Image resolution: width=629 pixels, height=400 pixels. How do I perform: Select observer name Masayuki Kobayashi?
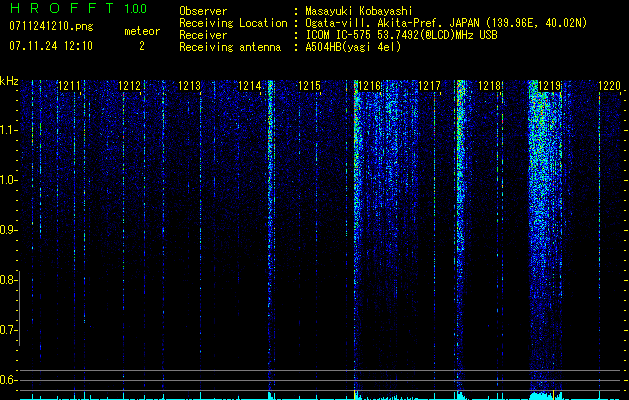click(x=359, y=11)
